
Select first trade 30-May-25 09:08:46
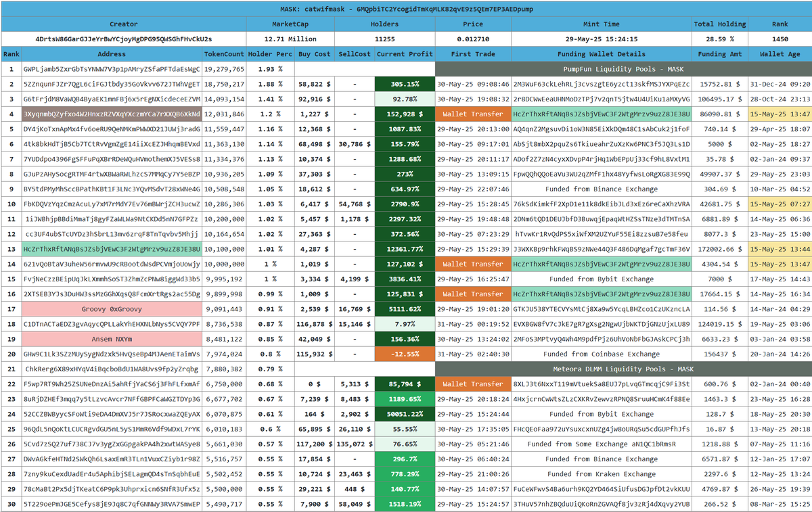tap(472, 84)
